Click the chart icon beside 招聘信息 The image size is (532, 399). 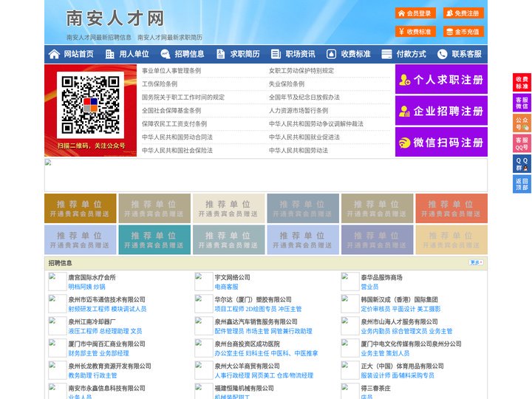coord(165,54)
